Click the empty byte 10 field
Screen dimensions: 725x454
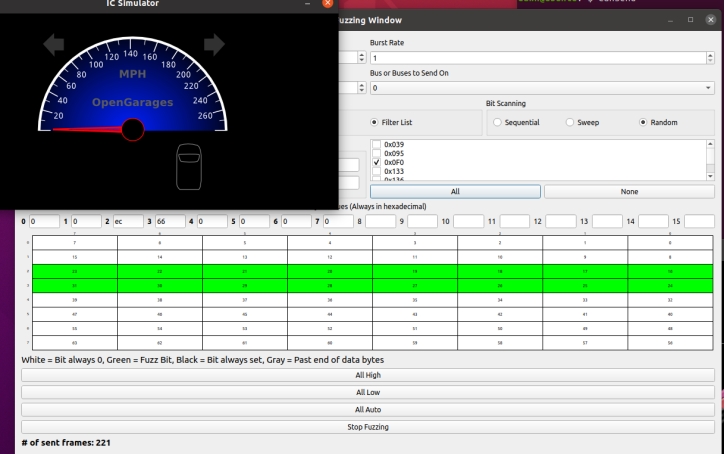click(468, 221)
